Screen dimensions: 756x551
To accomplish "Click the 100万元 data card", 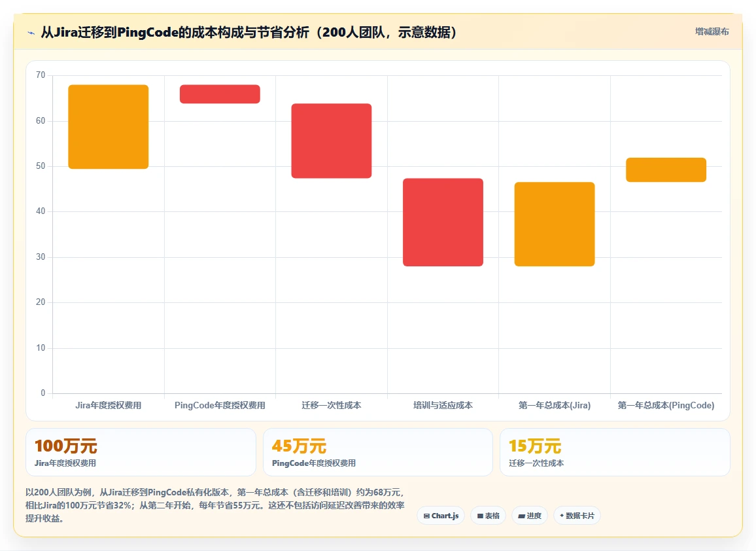I will pos(141,452).
